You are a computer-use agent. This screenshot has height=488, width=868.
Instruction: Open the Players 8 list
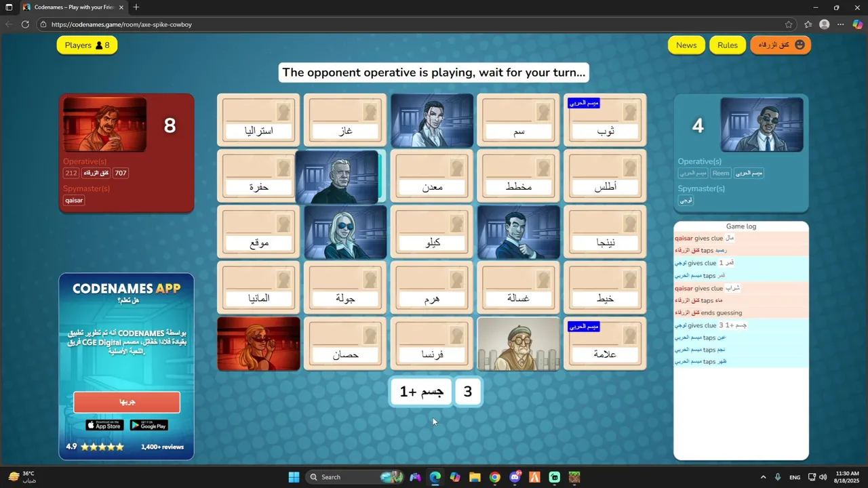click(87, 45)
